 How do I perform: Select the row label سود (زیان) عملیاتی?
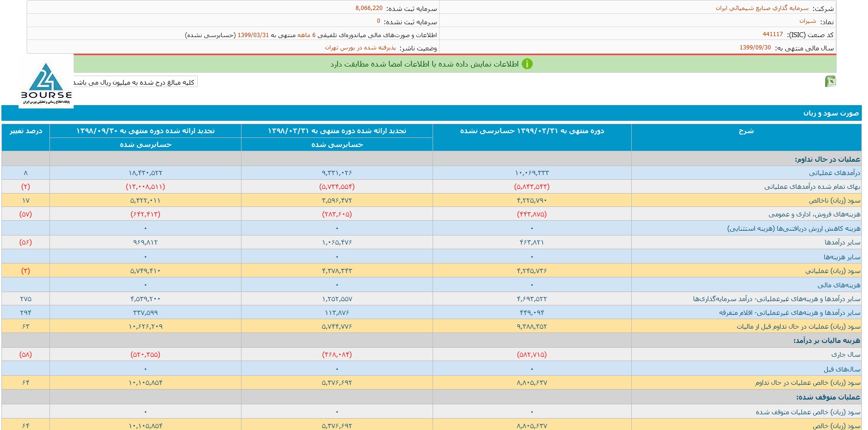pos(833,271)
